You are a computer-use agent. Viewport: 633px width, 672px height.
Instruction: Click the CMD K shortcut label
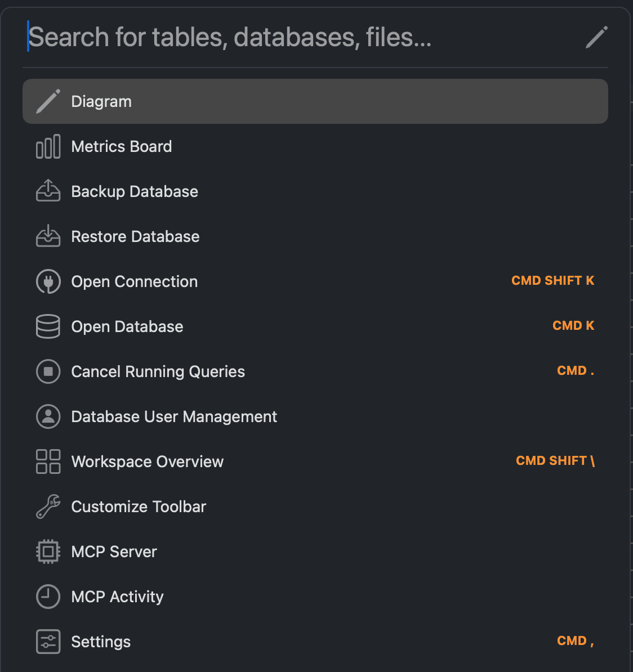(573, 326)
